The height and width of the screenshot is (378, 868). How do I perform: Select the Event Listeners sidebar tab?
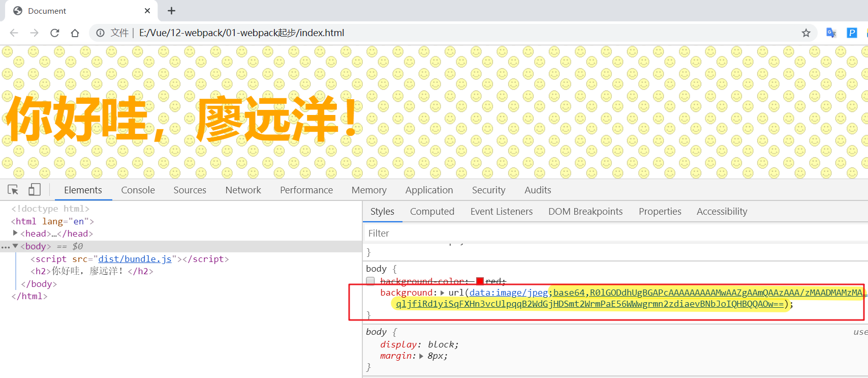point(502,211)
